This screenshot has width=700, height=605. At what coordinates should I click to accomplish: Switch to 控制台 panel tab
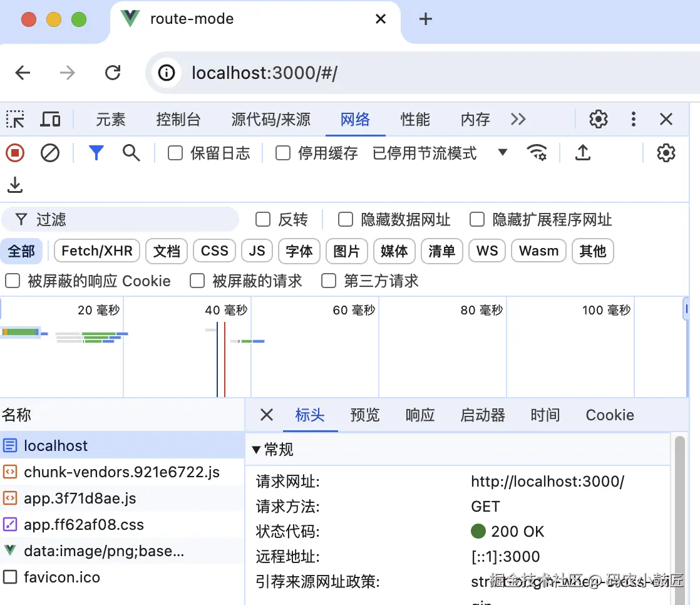pos(178,120)
